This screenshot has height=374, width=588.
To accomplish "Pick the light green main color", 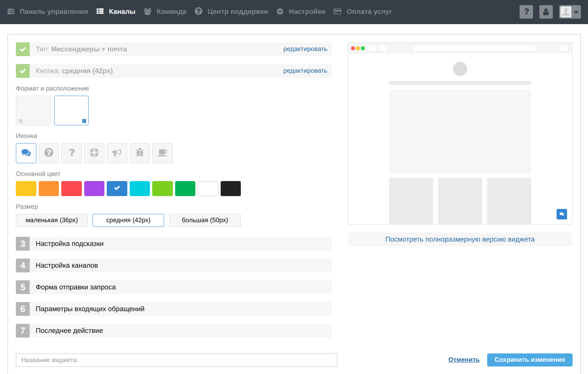I will click(163, 189).
